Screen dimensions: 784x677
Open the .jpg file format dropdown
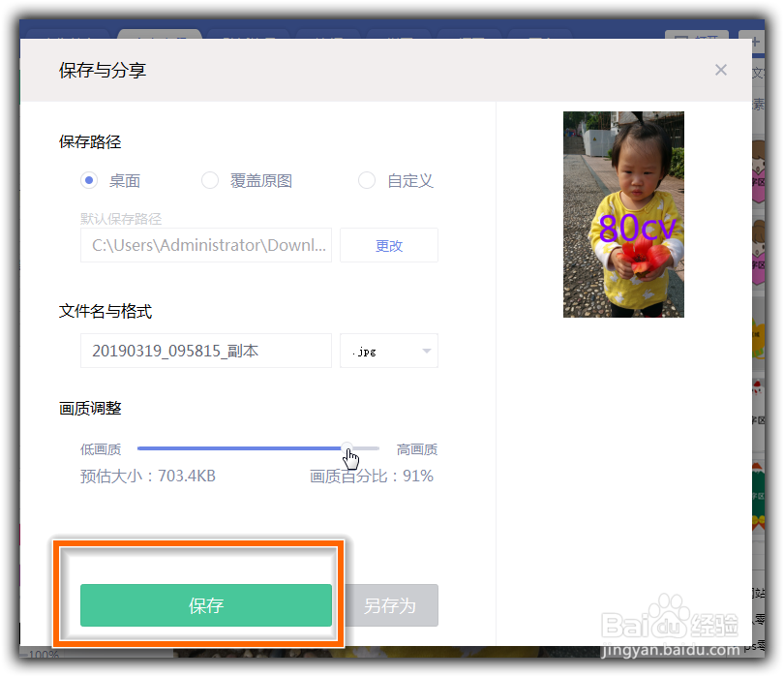pyautogui.click(x=387, y=351)
